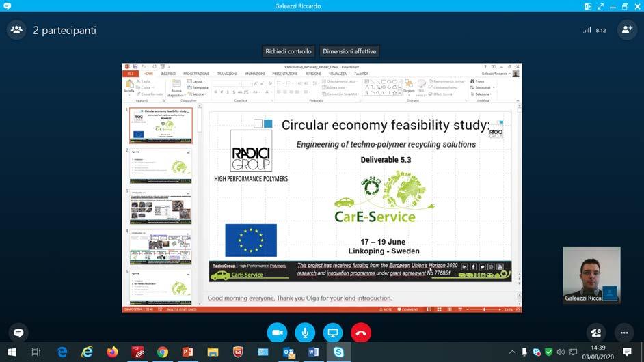
Task: Click the YouTube icon on the slide footer
Action: coord(500,267)
